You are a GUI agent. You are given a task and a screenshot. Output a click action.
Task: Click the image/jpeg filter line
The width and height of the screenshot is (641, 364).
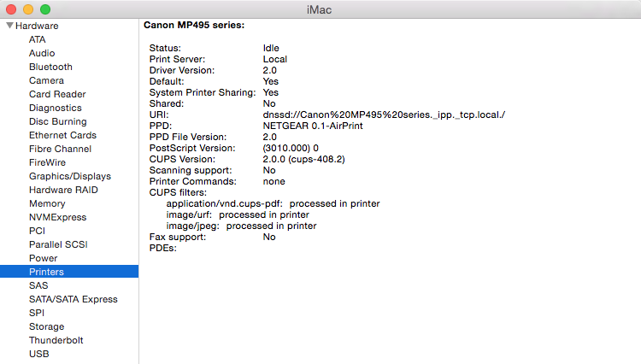point(241,226)
